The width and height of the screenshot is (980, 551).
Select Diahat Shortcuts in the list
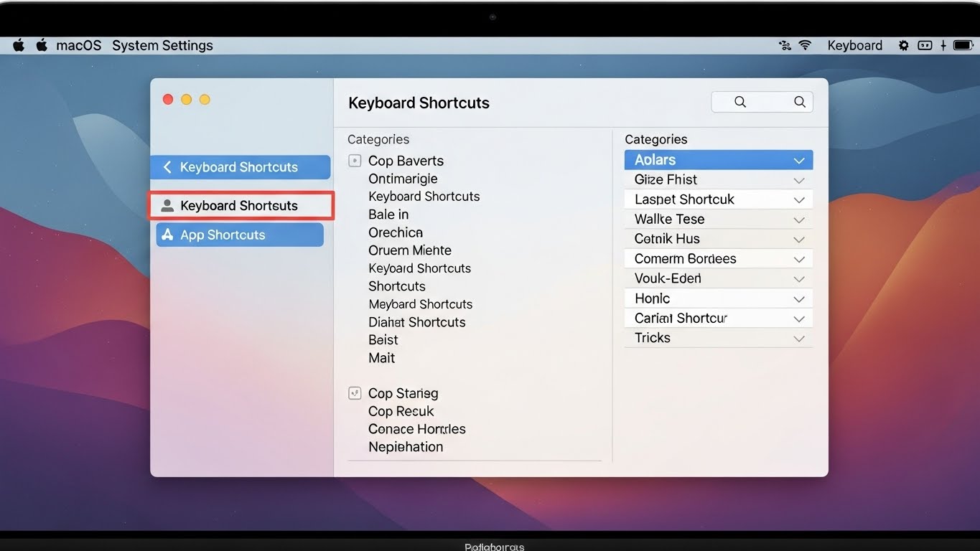pos(416,322)
